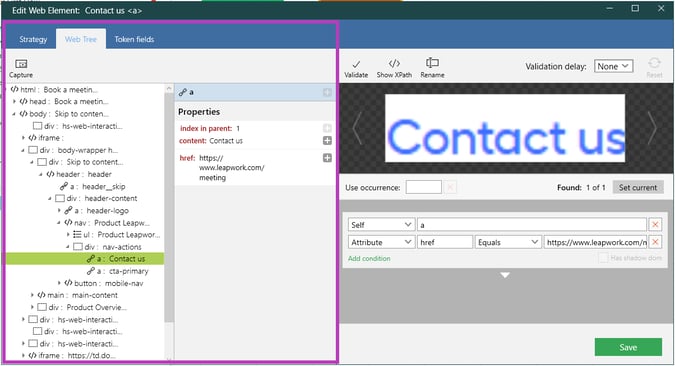Switch to the Strategy tab
This screenshot has height=366, width=675.
[x=33, y=39]
